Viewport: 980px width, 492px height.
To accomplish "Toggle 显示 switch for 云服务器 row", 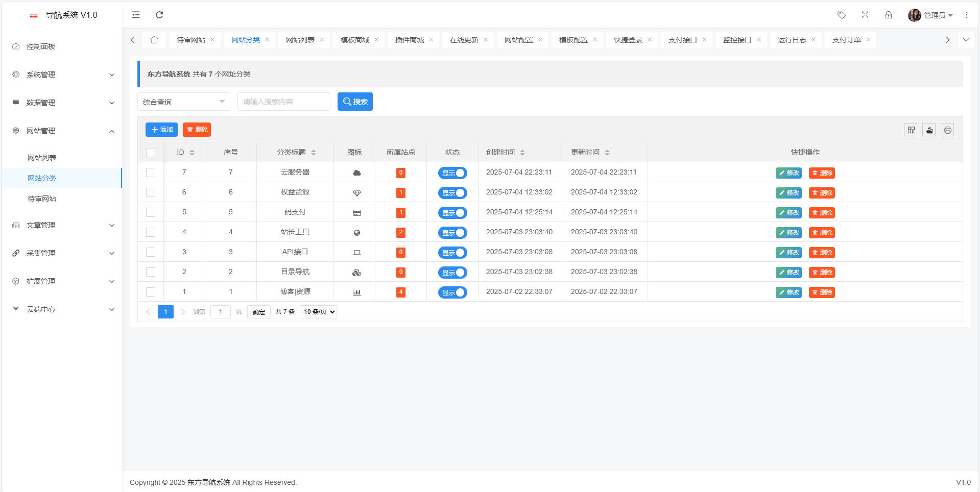I will pos(452,173).
